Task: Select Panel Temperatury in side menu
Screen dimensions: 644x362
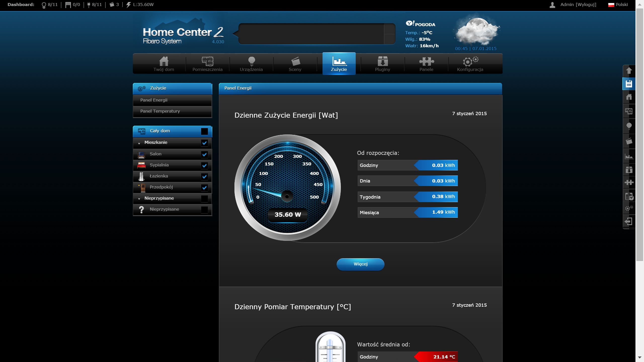Action: [x=160, y=111]
